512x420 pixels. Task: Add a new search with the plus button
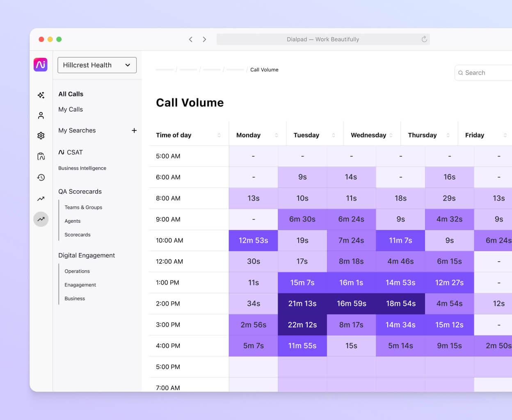click(134, 130)
